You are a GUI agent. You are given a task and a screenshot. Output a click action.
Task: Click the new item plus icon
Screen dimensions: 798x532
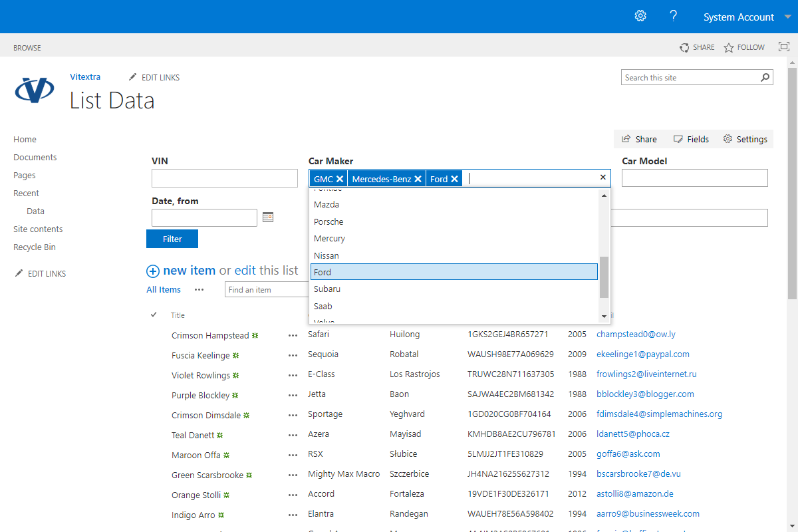tap(153, 271)
